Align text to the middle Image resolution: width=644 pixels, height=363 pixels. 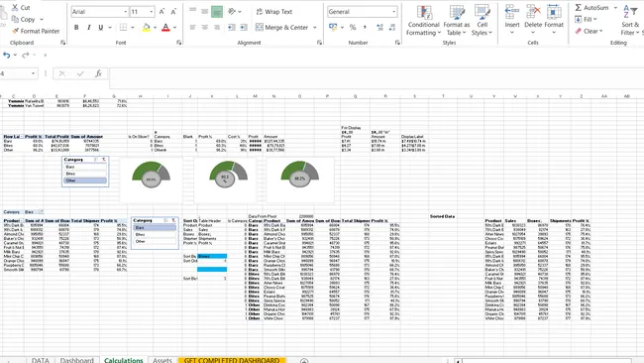(204, 12)
